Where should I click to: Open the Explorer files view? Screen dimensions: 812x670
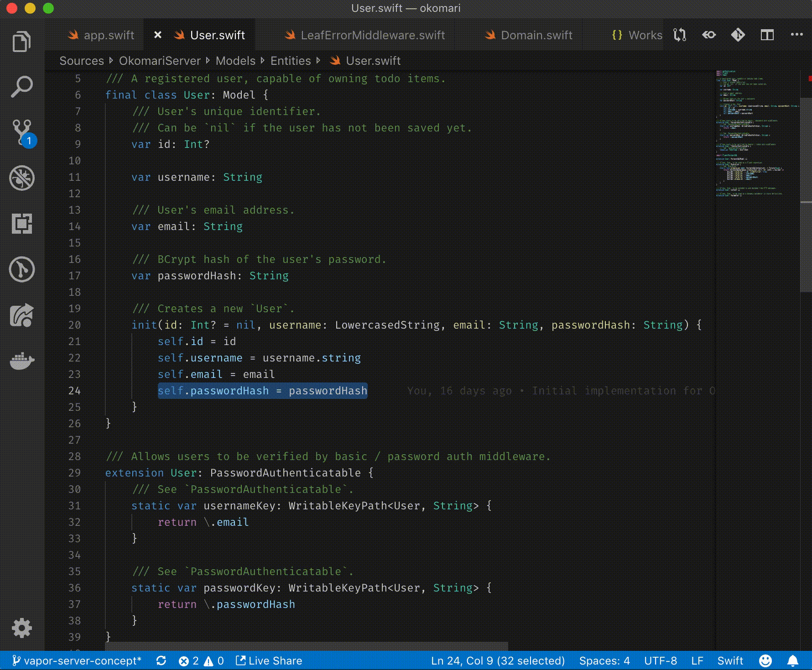(x=21, y=42)
